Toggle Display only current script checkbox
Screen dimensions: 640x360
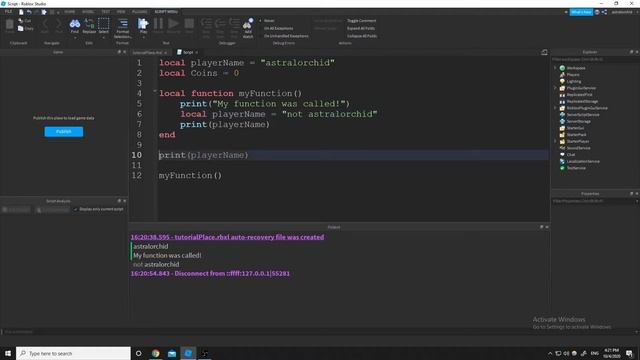tap(76, 209)
